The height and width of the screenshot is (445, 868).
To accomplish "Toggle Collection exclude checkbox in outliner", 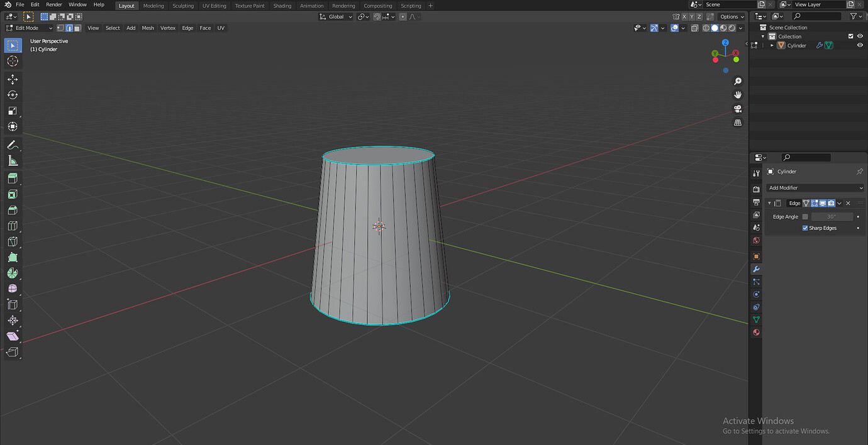I will point(851,36).
